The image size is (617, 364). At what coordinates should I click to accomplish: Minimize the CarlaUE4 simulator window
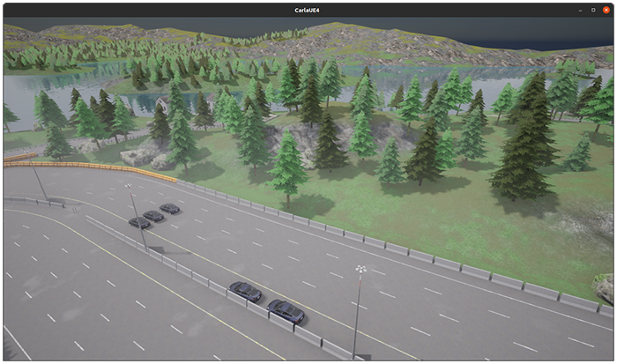click(x=580, y=9)
